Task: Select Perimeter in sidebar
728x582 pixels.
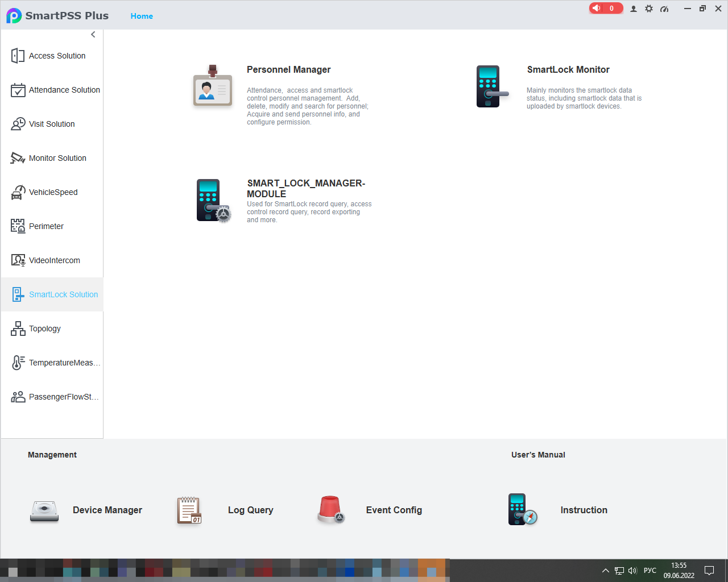Action: 52,226
